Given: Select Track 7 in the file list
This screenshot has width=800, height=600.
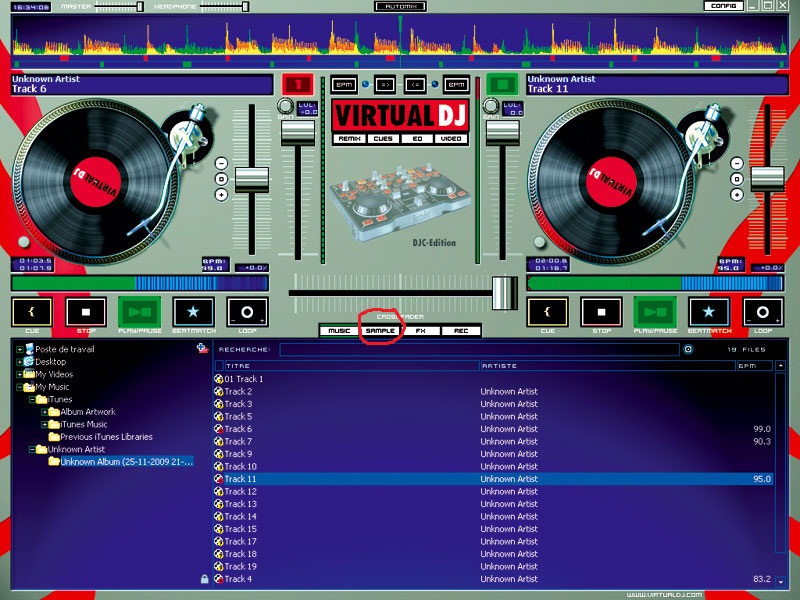Looking at the screenshot, I should (493, 441).
